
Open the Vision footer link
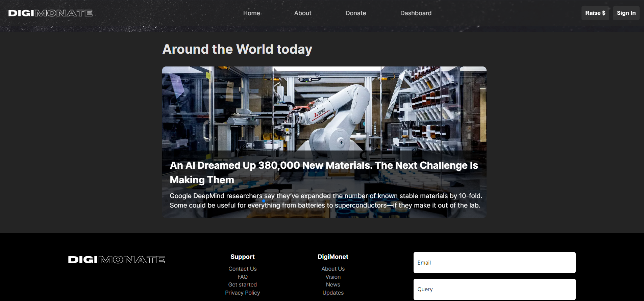pyautogui.click(x=333, y=277)
